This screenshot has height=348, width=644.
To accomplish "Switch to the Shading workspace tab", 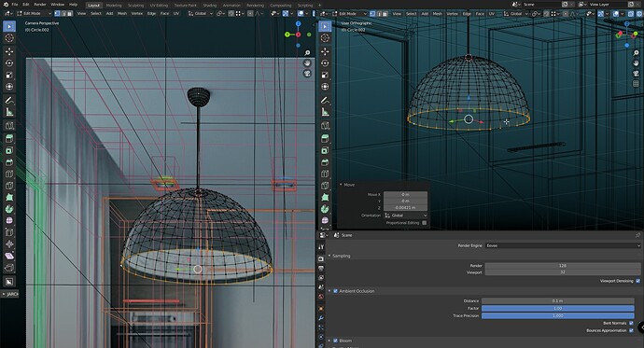I will pos(210,6).
